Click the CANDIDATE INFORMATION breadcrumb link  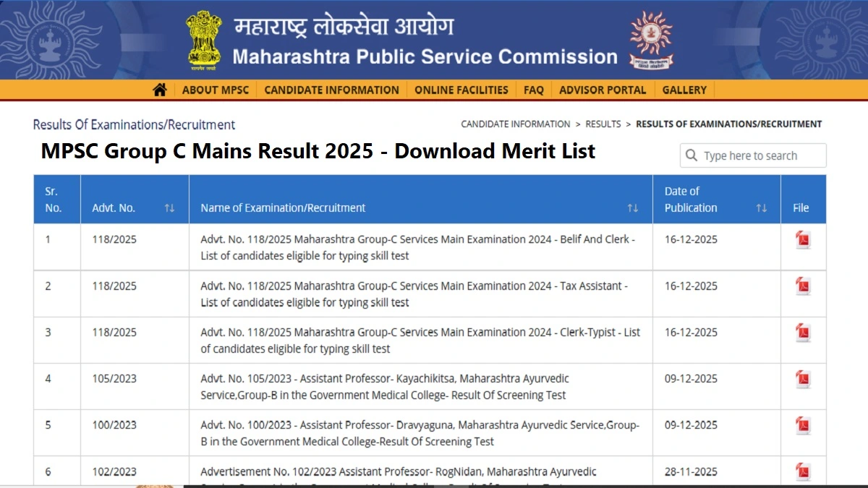click(x=515, y=124)
